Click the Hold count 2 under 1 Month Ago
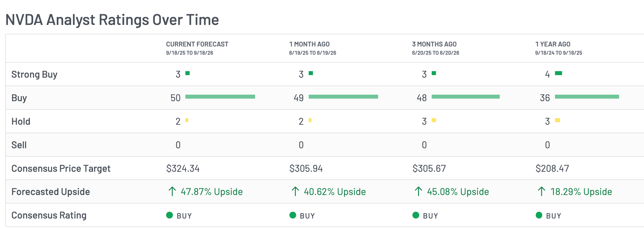This screenshot has height=229, width=644. click(301, 121)
